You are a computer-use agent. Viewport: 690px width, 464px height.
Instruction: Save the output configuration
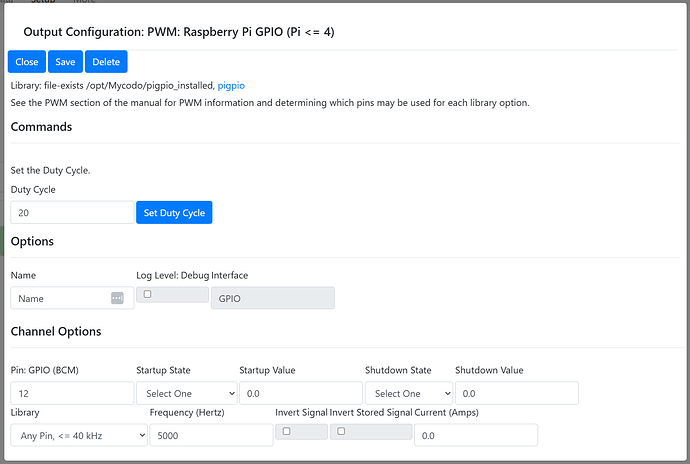click(65, 62)
